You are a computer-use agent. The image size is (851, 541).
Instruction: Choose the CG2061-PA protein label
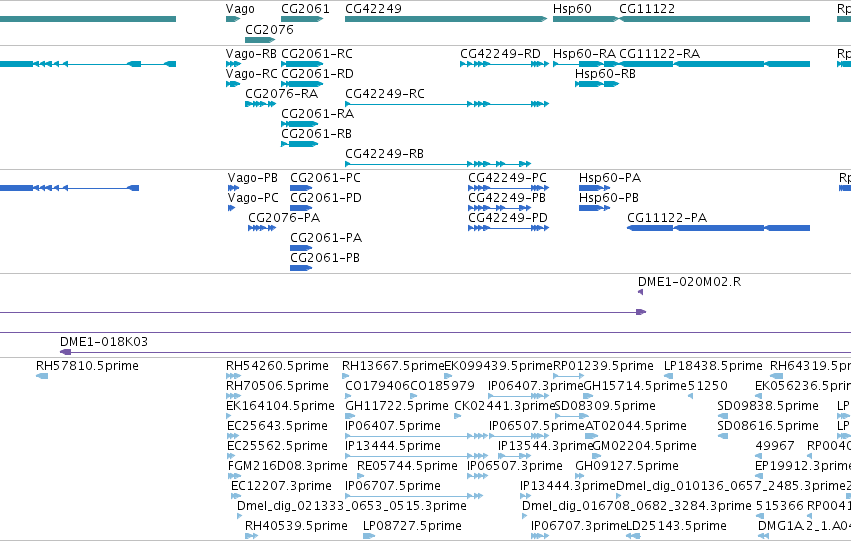[x=326, y=238]
